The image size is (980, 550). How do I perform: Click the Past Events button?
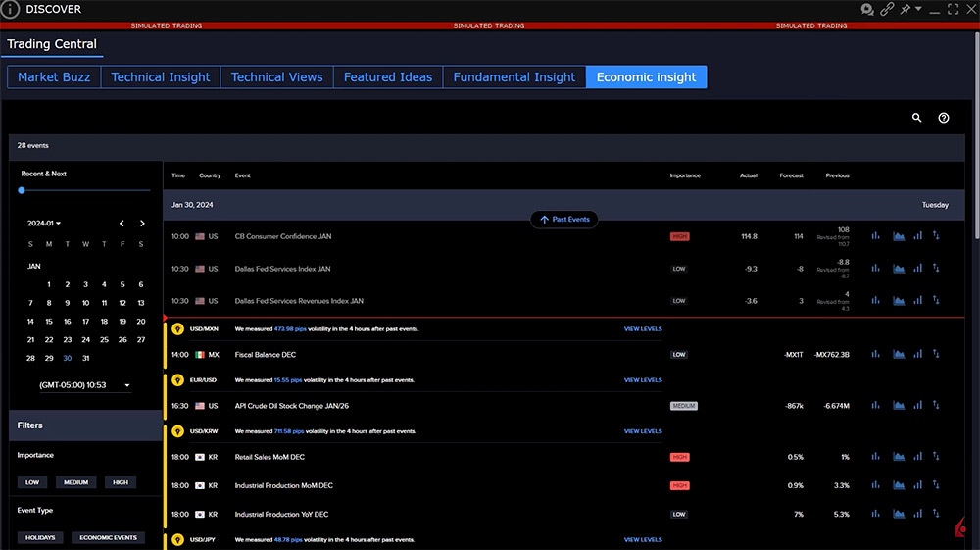point(564,220)
